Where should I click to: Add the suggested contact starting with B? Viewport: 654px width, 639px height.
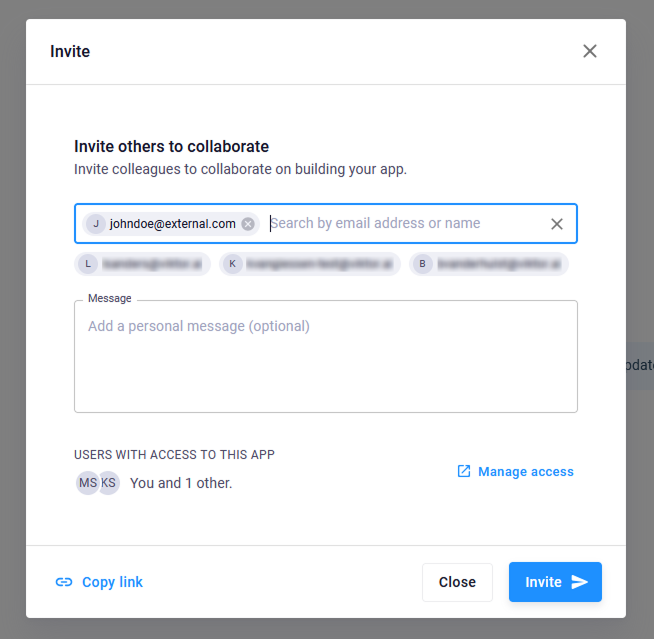[x=489, y=264]
